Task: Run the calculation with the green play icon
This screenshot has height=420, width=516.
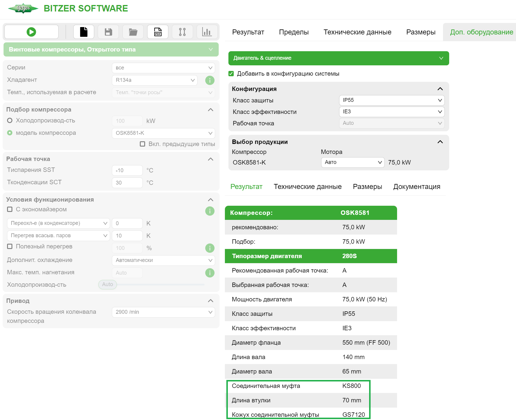Action: tap(31, 31)
